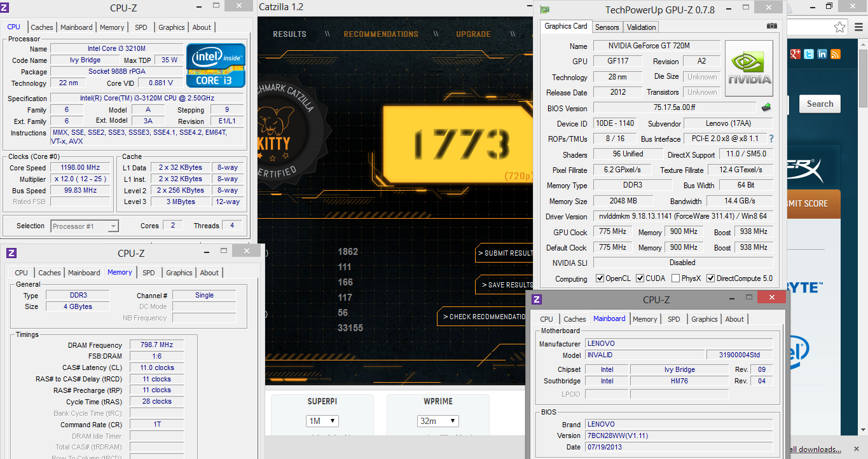
Task: Open the WPrime 32m dropdown
Action: [437, 421]
